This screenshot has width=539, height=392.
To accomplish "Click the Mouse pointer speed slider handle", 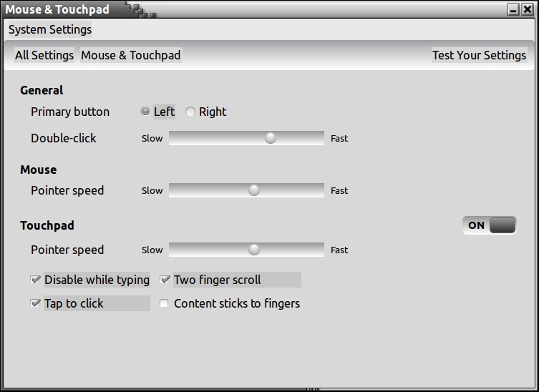I will [254, 190].
